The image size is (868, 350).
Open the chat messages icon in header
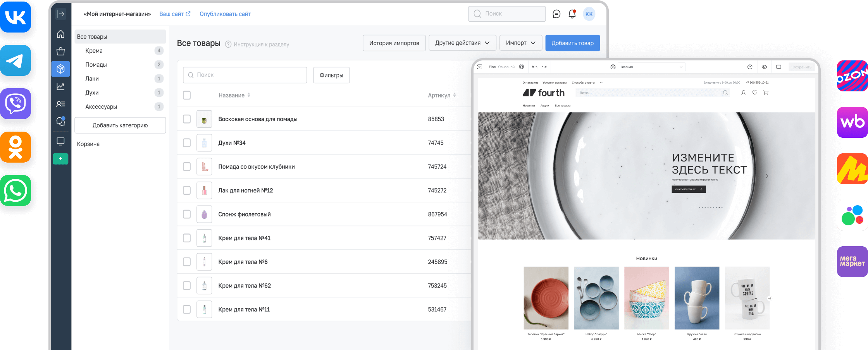pyautogui.click(x=556, y=14)
